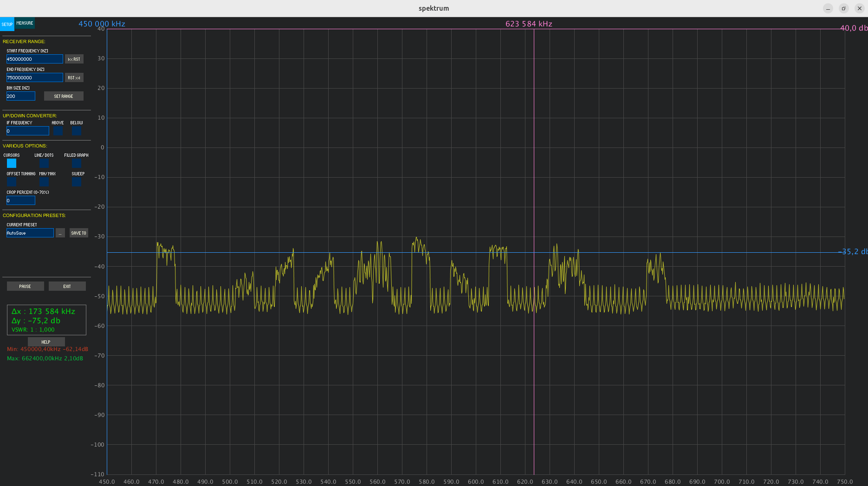Click the SAVE TO preset button
Screen dimensions: 868x486
79,233
